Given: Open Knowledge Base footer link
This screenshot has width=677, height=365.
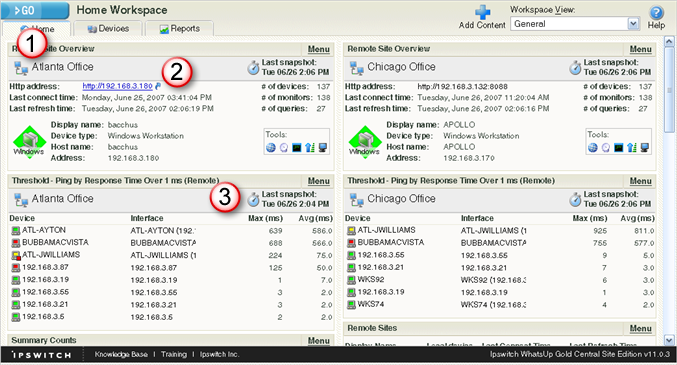Looking at the screenshot, I should 121,354.
